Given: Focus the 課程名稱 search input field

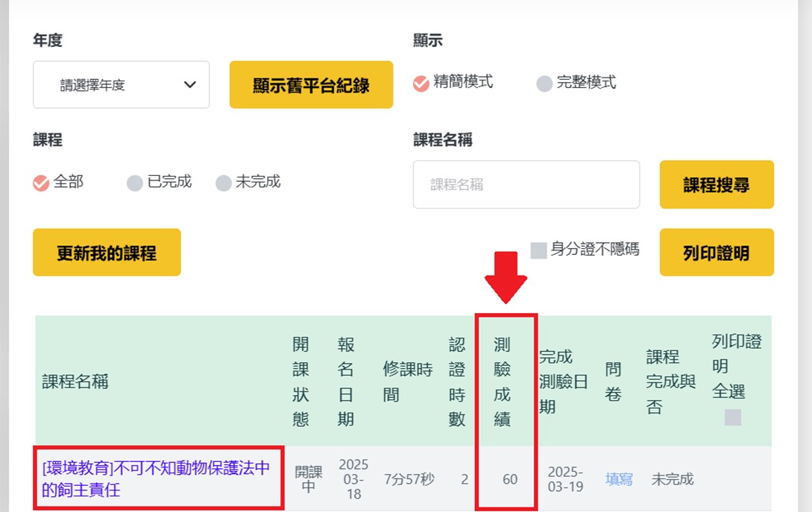Looking at the screenshot, I should click(526, 184).
